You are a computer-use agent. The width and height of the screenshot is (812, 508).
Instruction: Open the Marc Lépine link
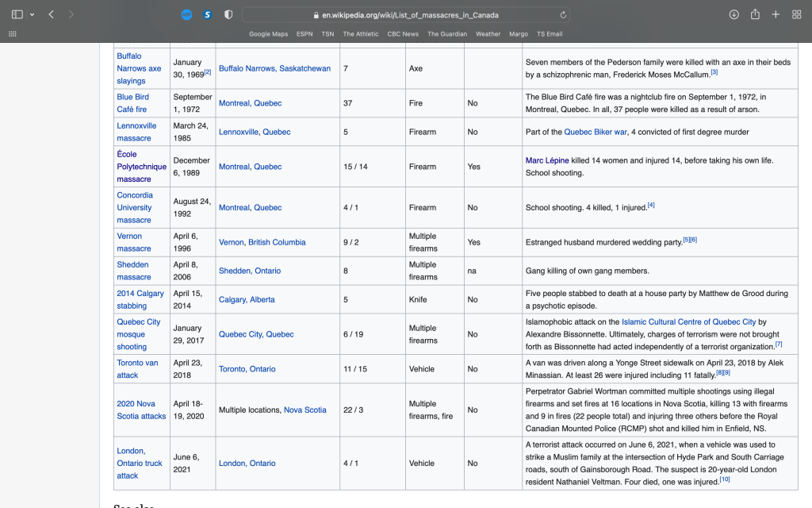coord(547,160)
